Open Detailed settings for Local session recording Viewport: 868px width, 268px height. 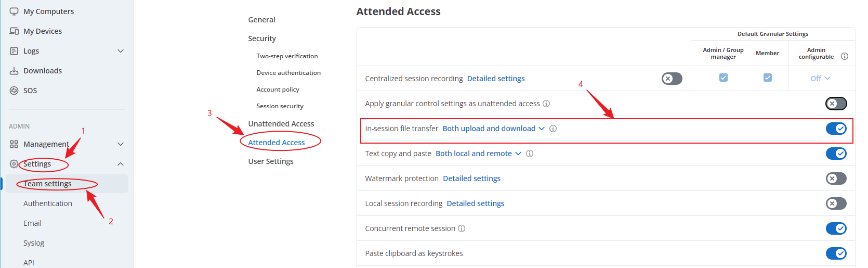(475, 203)
